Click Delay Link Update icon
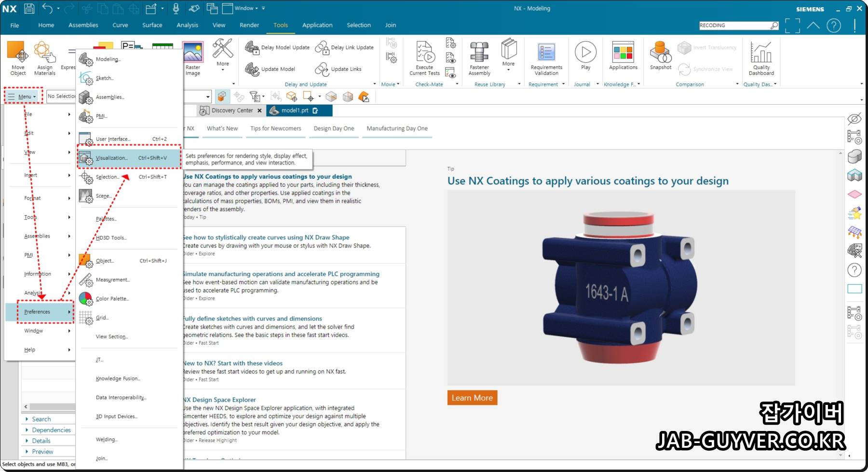The width and height of the screenshot is (868, 472). tap(322, 47)
